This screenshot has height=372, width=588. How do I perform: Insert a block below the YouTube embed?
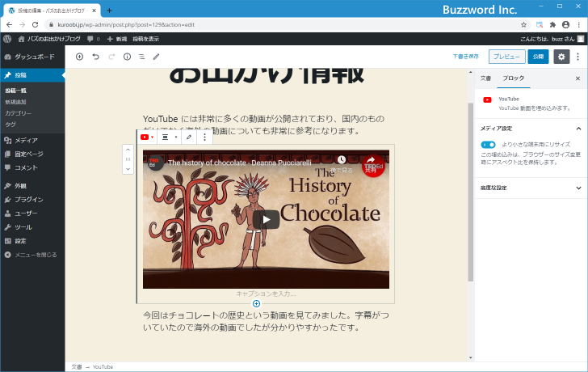pyautogui.click(x=256, y=304)
